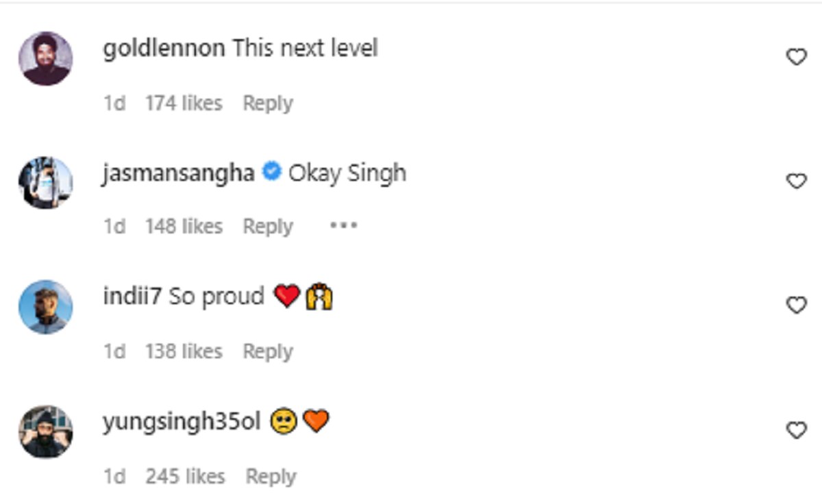Visit the jasmansangha username link
Screen dimensions: 822x504
pyautogui.click(x=179, y=173)
